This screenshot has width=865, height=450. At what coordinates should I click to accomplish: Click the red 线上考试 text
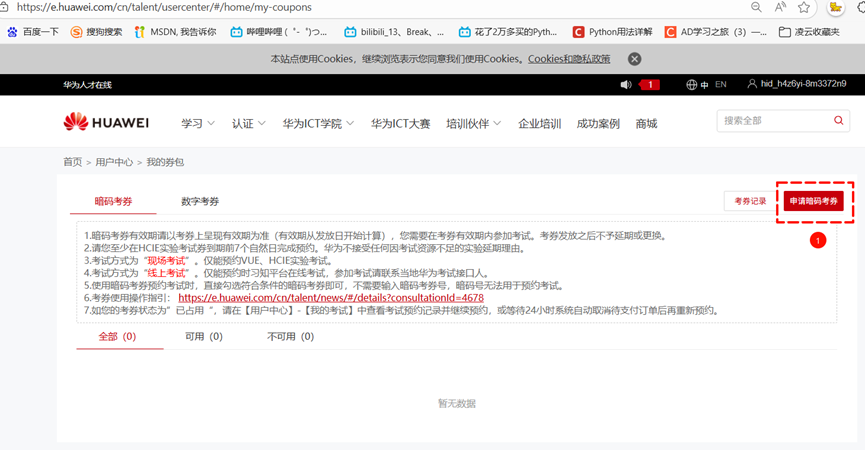(x=166, y=273)
